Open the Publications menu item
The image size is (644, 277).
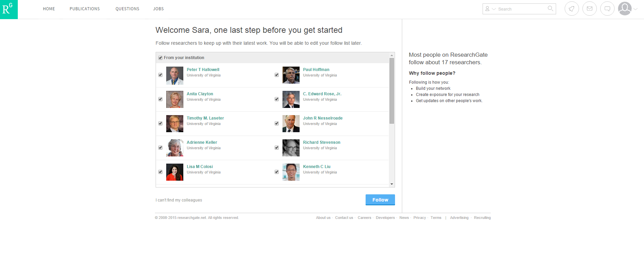tap(85, 9)
